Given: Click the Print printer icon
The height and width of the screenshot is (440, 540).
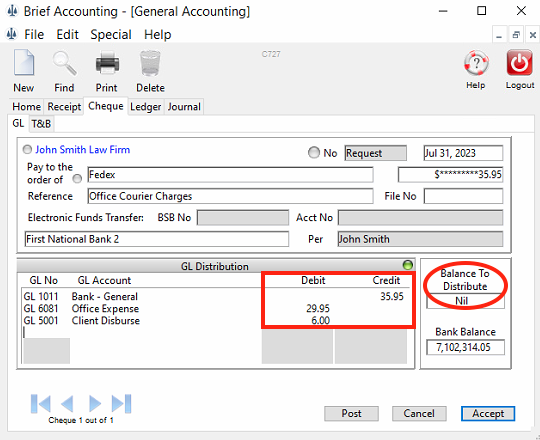Looking at the screenshot, I should 107,63.
